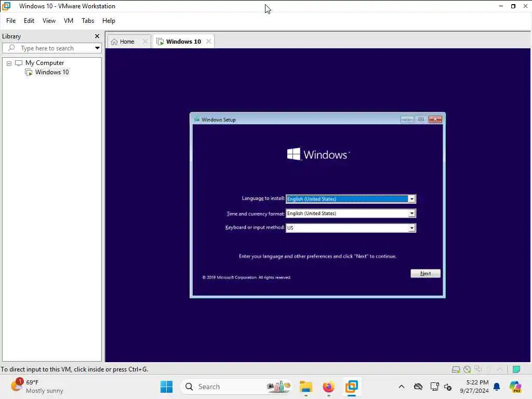Screen dimensions: 532x399
Task: Open the File menu
Action: (11, 21)
